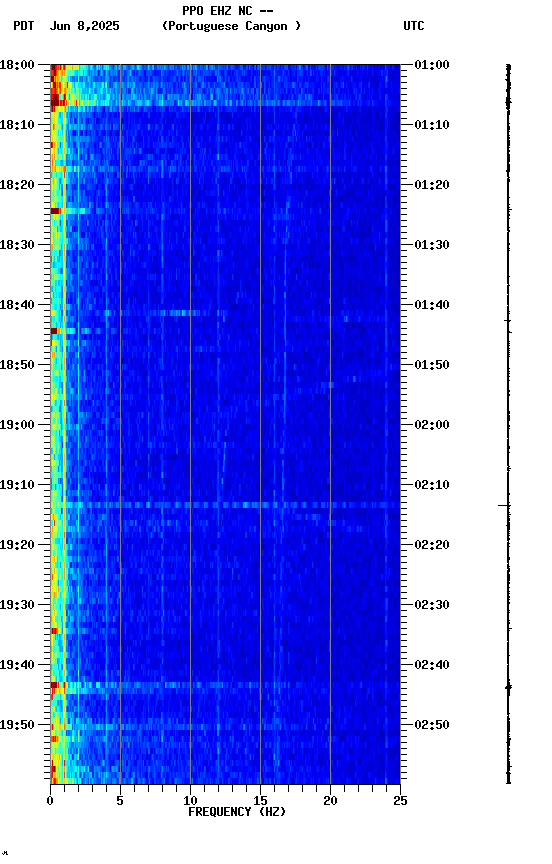Click the 02:40 UTC time label
The image size is (552, 864).
tap(432, 665)
